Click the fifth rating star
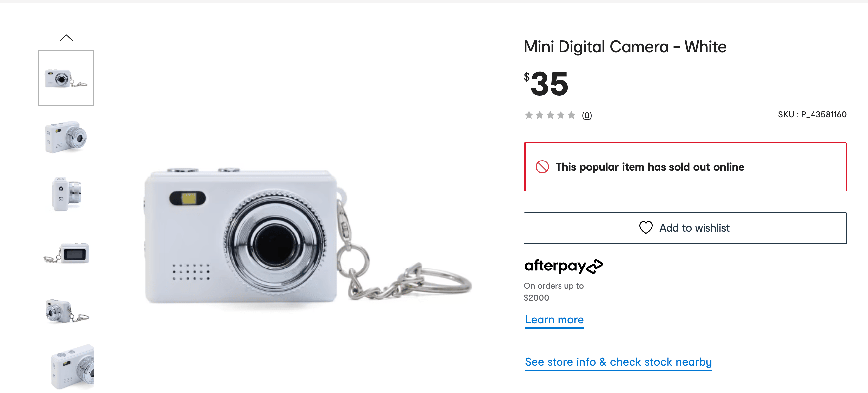 (571, 115)
